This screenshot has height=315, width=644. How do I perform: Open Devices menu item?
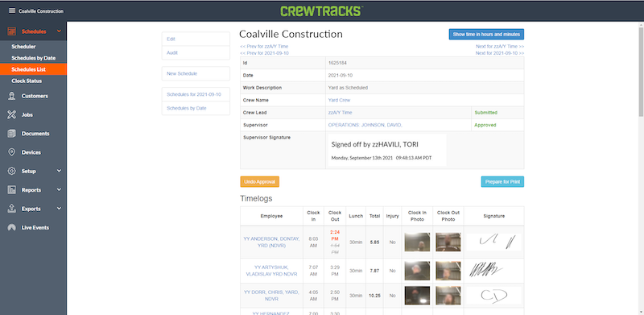click(31, 152)
